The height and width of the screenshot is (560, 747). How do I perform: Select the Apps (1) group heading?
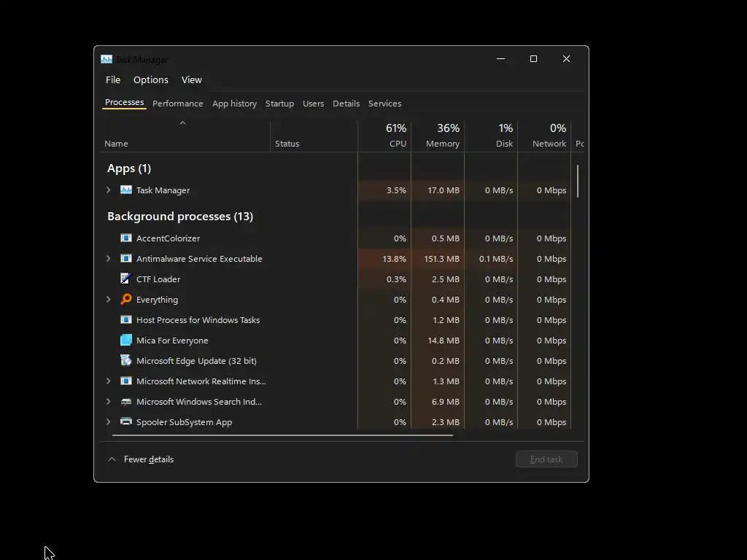(x=129, y=168)
